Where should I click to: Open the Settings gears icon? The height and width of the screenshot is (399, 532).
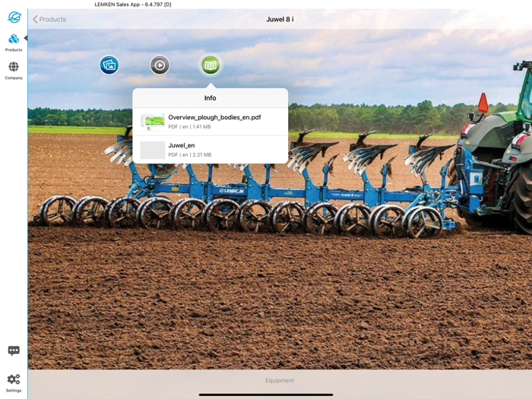[14, 383]
